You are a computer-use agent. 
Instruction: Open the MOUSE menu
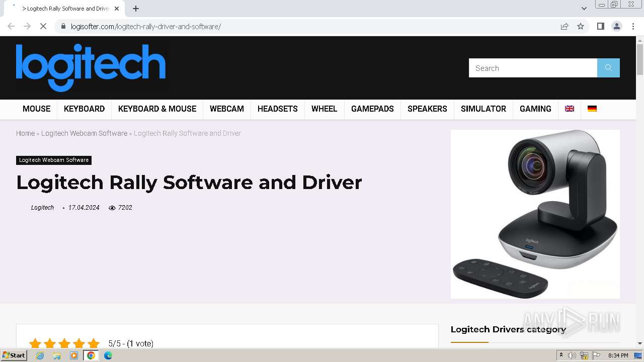(x=36, y=109)
